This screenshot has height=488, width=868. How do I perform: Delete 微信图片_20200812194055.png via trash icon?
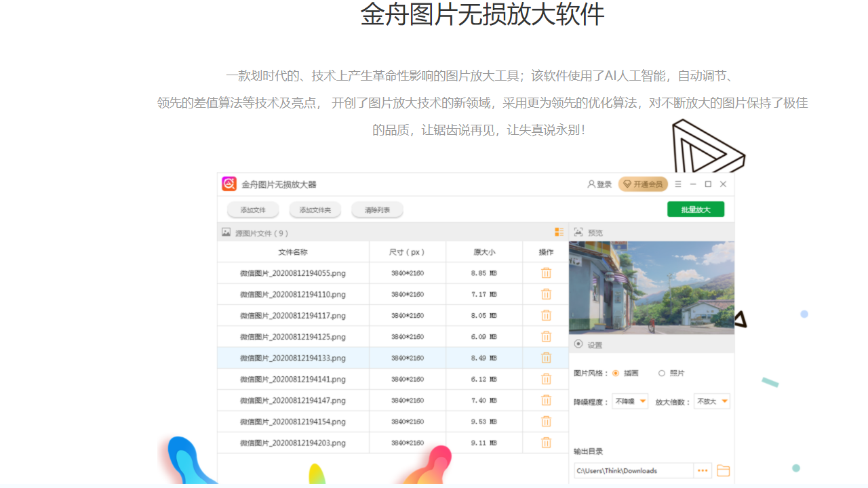(x=546, y=272)
